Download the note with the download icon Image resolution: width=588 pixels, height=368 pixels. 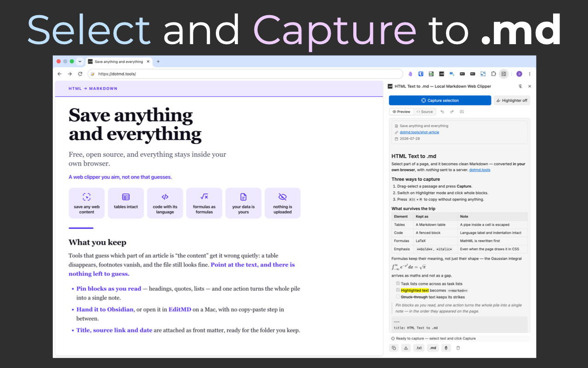(x=406, y=348)
